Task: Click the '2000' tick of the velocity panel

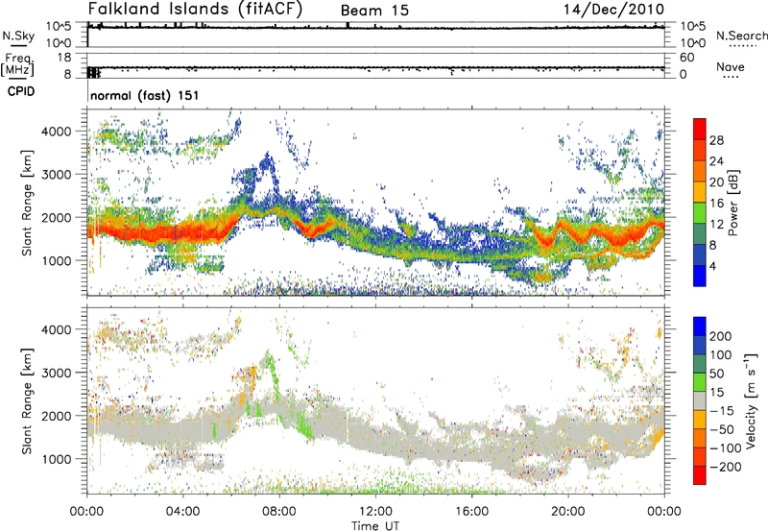Action: point(57,416)
